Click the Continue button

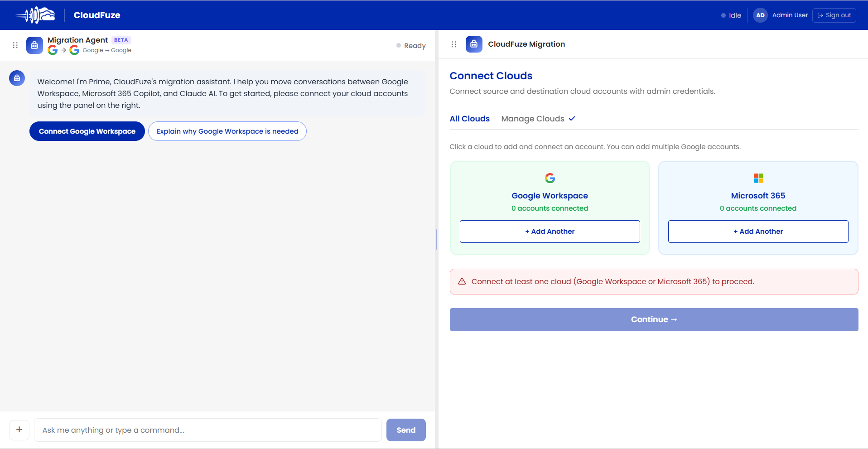(654, 319)
